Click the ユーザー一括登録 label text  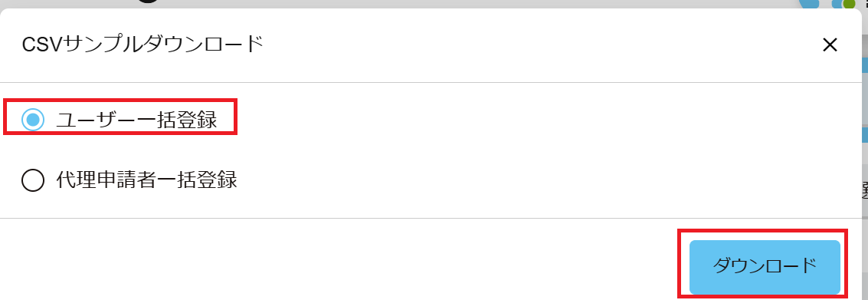(x=136, y=120)
